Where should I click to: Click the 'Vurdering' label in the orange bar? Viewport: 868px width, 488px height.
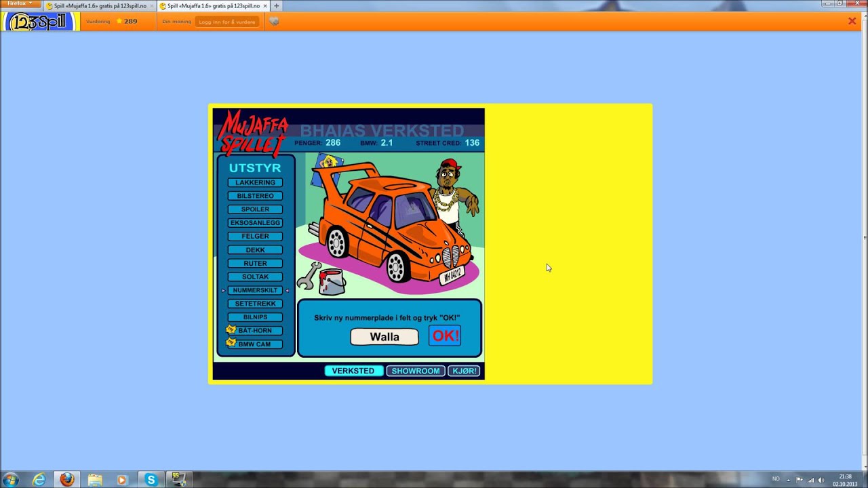98,21
